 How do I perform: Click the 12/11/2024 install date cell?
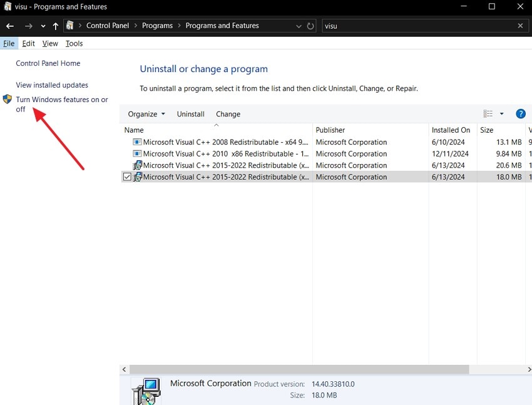click(x=450, y=153)
